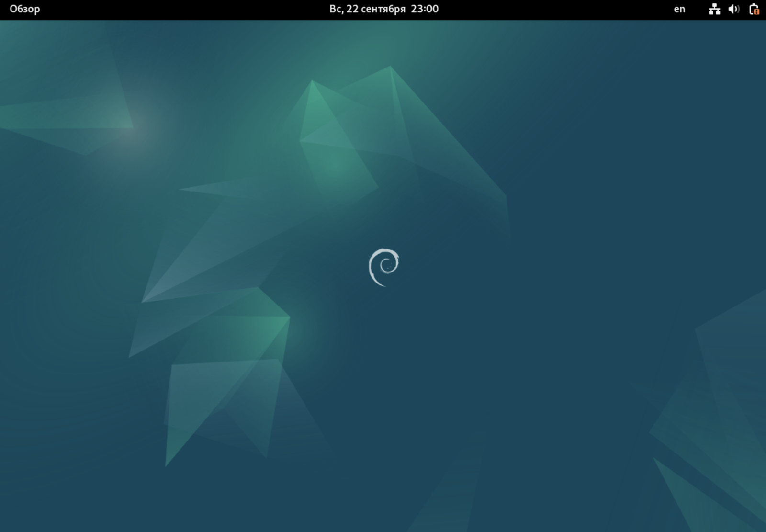Click empty top bar space right of Обзор
The image size is (766, 532).
pos(168,9)
